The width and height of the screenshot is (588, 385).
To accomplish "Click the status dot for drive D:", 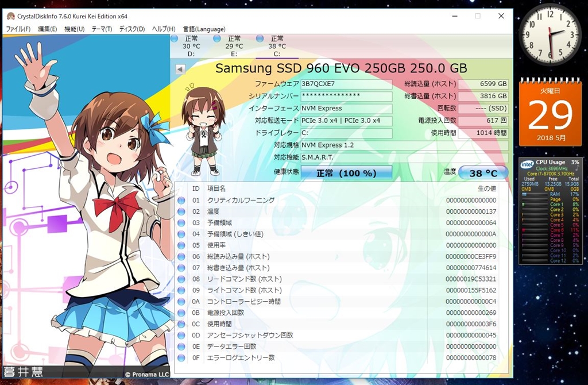I will tap(174, 38).
